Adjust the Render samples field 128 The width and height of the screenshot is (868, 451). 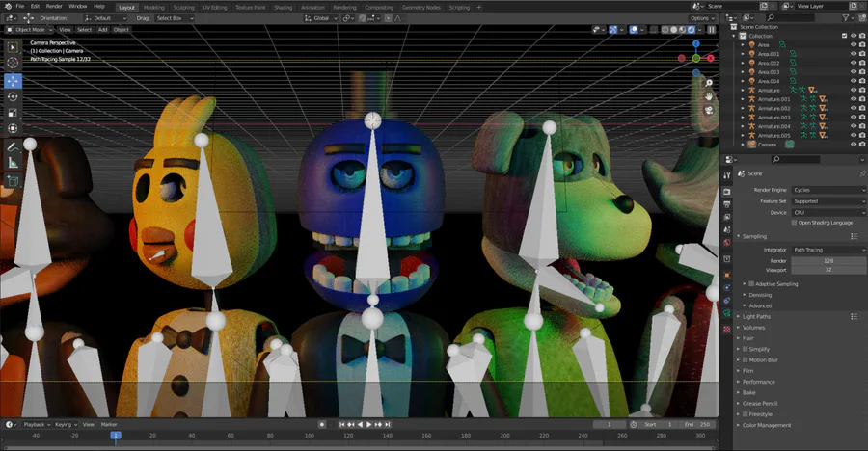click(828, 260)
